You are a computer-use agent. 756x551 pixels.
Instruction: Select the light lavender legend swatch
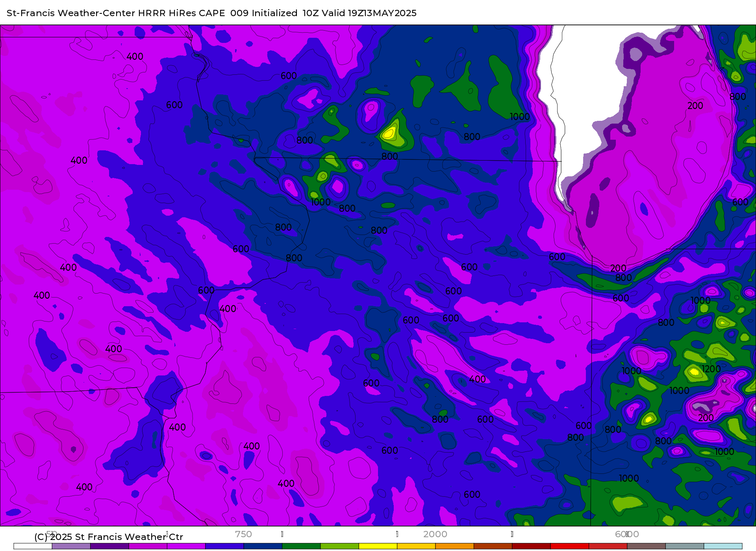click(x=71, y=546)
